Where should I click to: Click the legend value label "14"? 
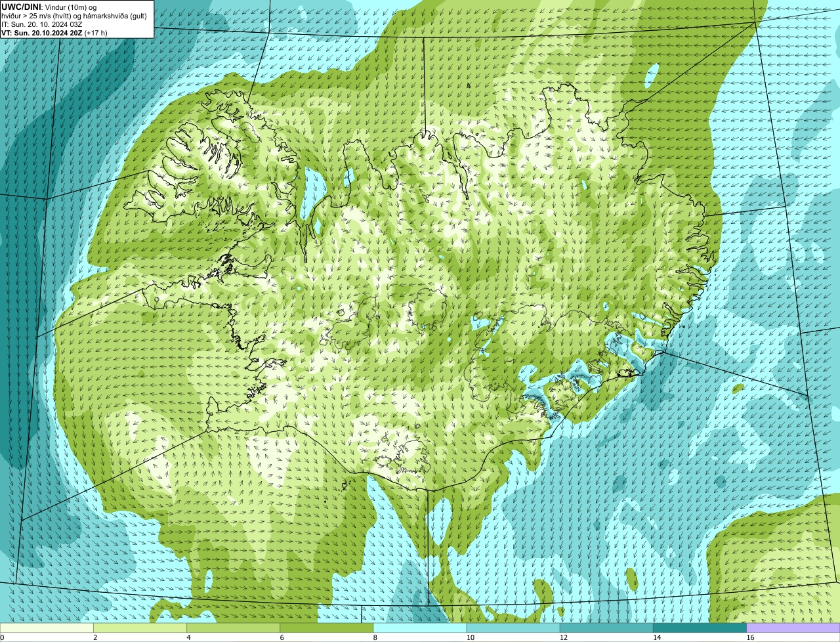coord(657,637)
